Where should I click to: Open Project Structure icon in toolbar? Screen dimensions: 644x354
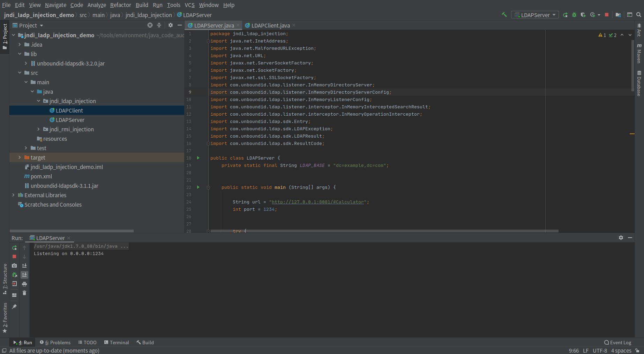pyautogui.click(x=618, y=15)
